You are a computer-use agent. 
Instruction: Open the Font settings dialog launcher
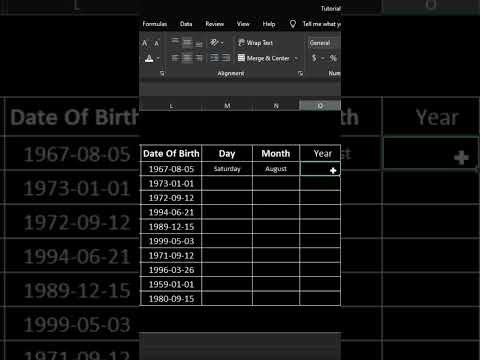pos(162,73)
